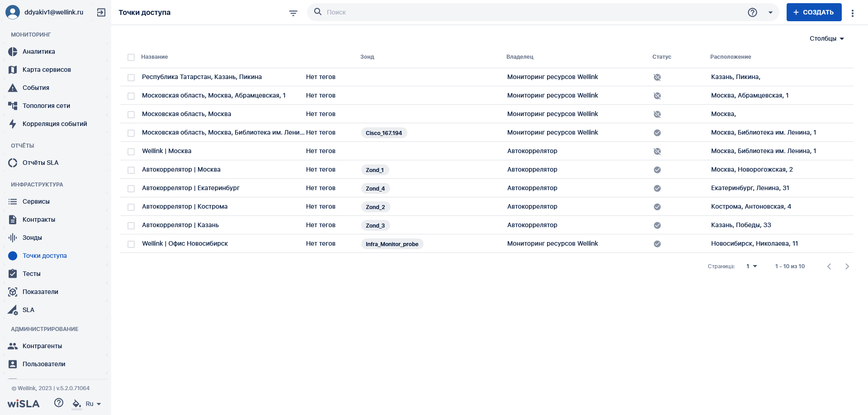Click the user avatar icon
Screen dimensions: 868x415
[x=13, y=12]
